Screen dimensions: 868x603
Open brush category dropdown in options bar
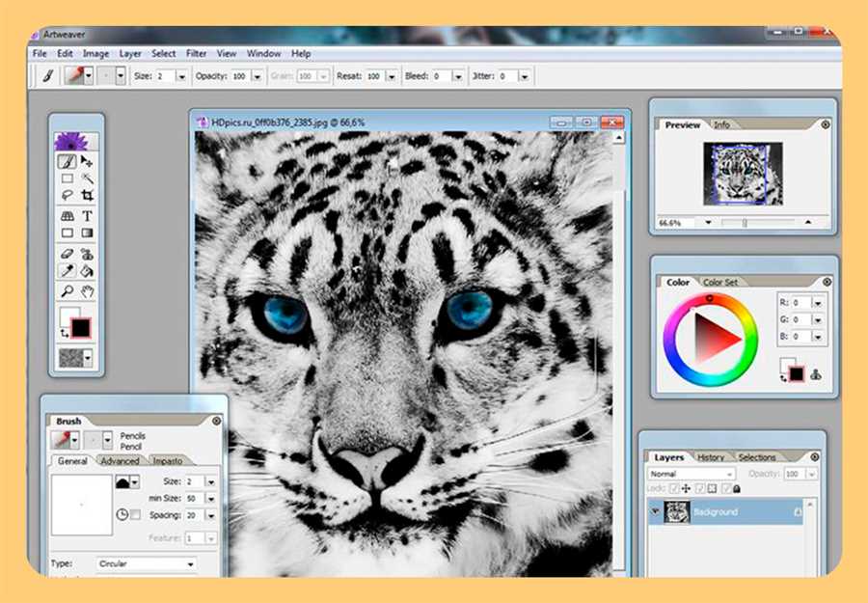[x=89, y=76]
